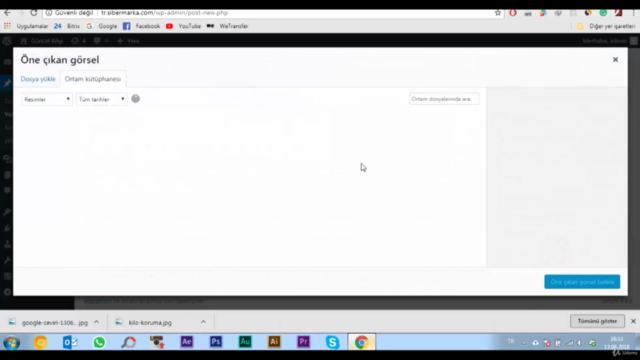Click the volume tray icon

[580, 343]
